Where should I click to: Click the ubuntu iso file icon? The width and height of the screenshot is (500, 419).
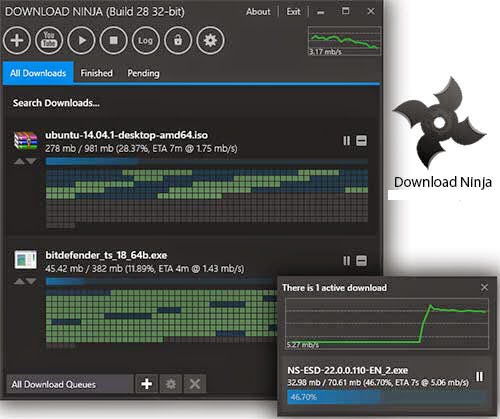26,141
